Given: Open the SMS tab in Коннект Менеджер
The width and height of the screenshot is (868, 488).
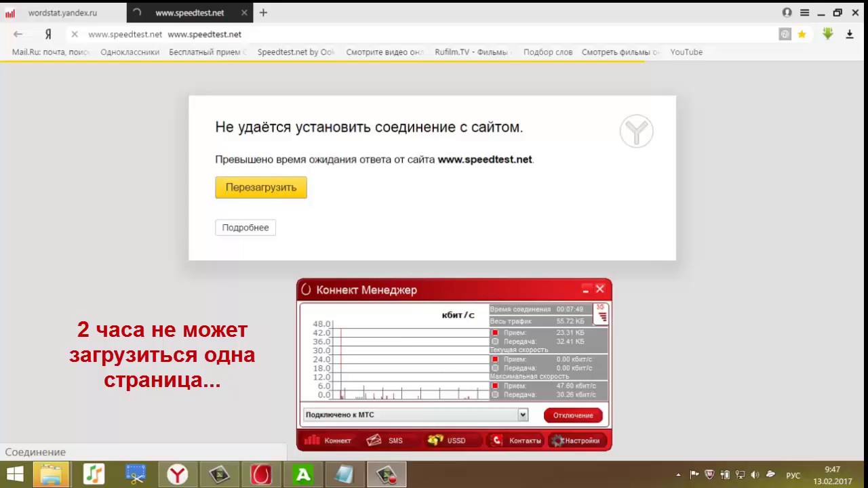Looking at the screenshot, I should [385, 441].
